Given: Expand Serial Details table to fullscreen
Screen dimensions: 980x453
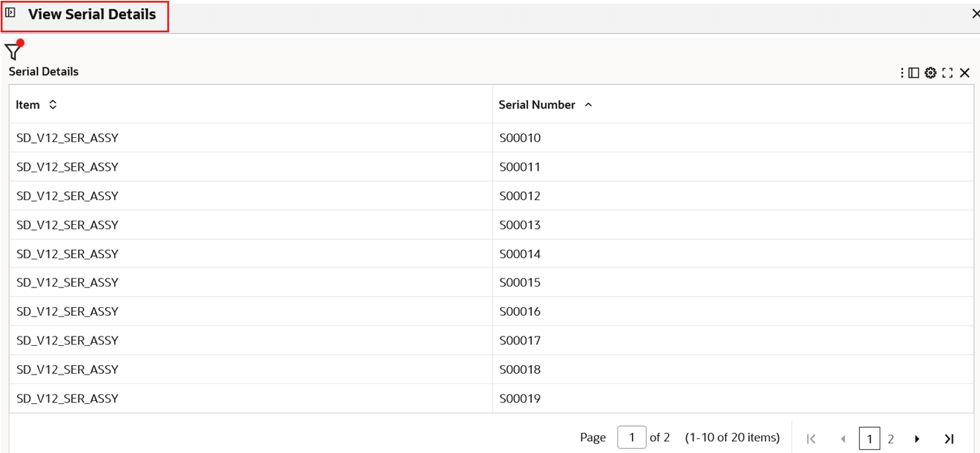Looking at the screenshot, I should pyautogui.click(x=948, y=73).
